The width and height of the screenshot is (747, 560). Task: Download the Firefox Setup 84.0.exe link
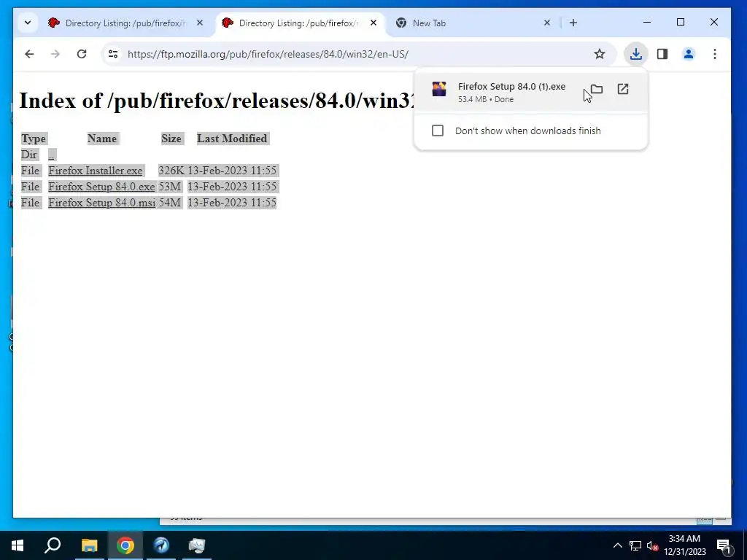(101, 187)
